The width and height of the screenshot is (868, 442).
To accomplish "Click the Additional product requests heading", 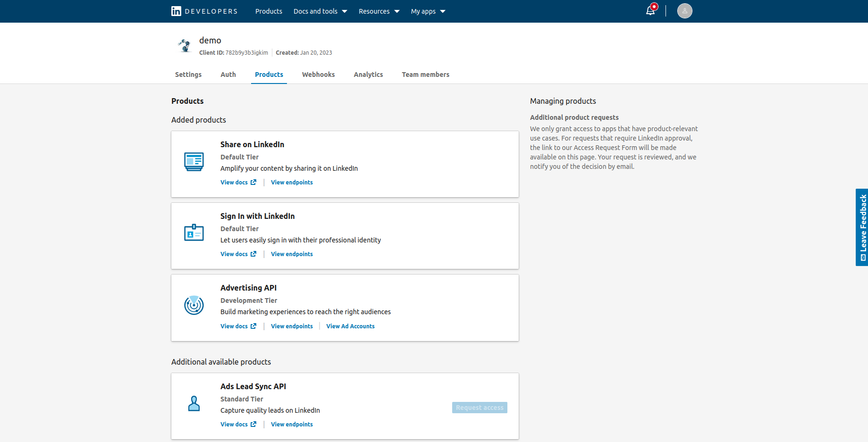I will pos(574,117).
